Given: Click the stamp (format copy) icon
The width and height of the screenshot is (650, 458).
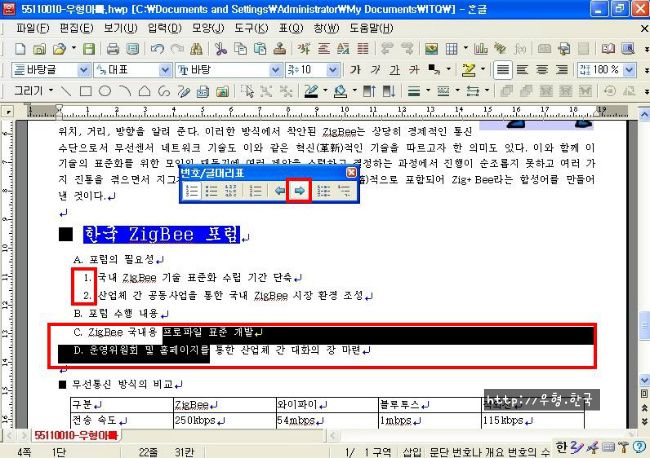Looking at the screenshot, I should point(280,49).
